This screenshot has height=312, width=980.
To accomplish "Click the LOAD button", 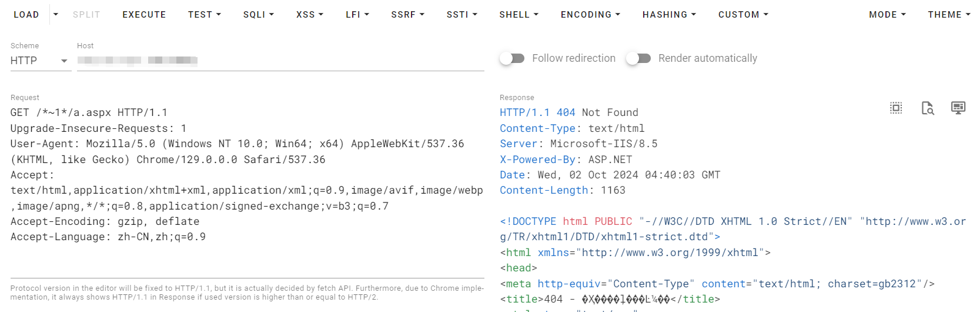I will point(26,14).
